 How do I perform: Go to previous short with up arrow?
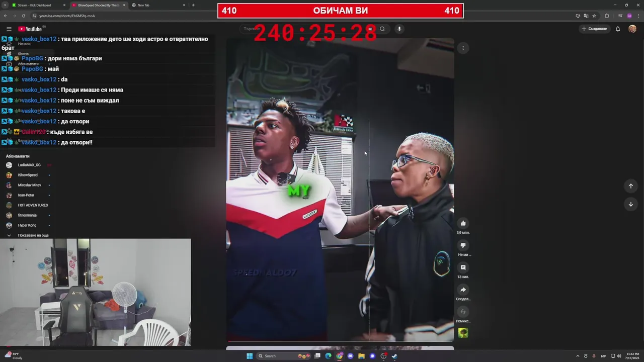click(630, 186)
